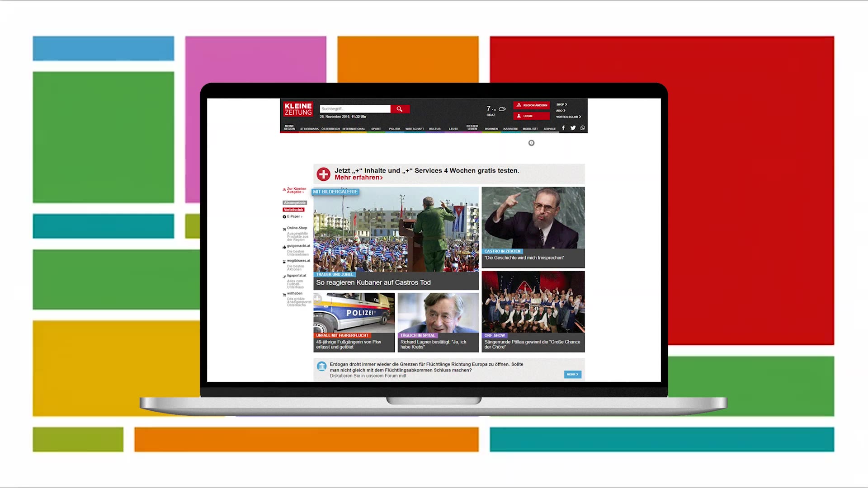Click the Kleine Zeitung logo
Viewport: 868px width, 488px height.
(298, 109)
